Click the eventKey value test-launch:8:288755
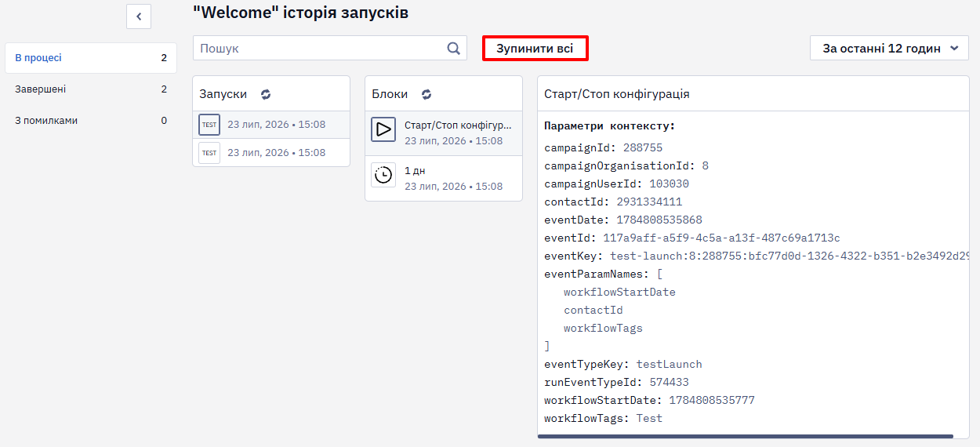The width and height of the screenshot is (980, 447). pos(789,256)
